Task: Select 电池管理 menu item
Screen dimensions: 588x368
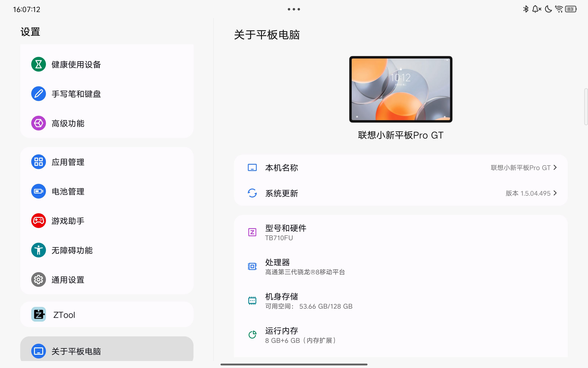Action: (107, 191)
